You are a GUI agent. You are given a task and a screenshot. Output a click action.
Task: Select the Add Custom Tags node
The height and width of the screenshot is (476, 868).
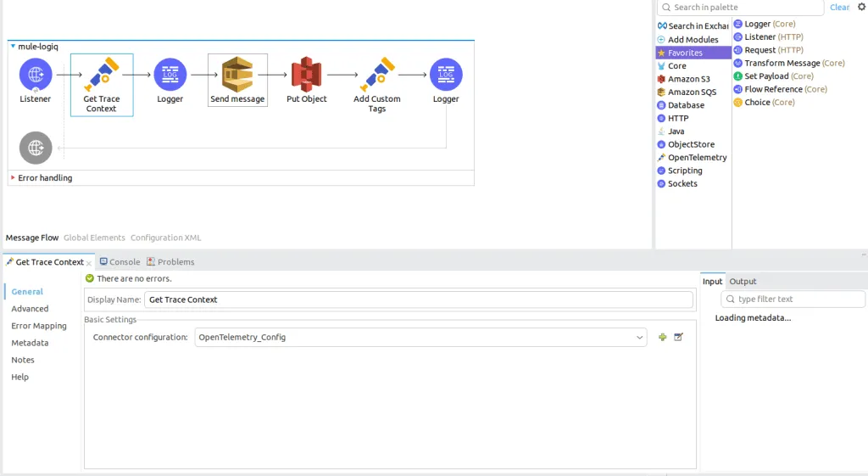click(x=377, y=76)
